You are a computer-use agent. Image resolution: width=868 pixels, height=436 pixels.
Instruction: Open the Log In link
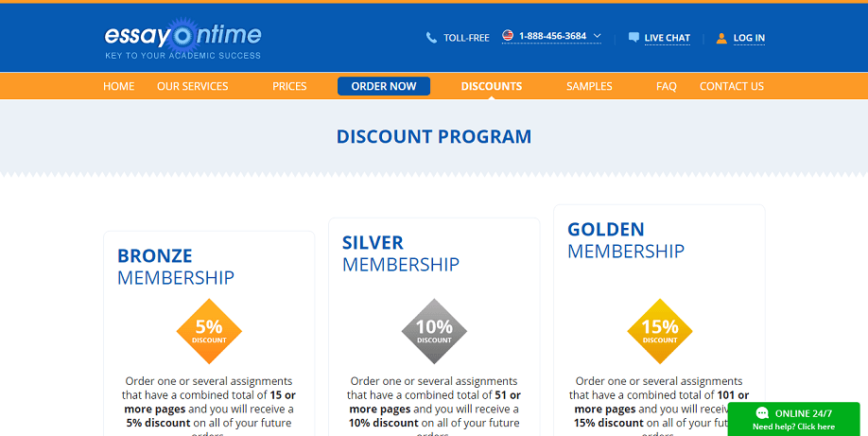[x=749, y=38]
